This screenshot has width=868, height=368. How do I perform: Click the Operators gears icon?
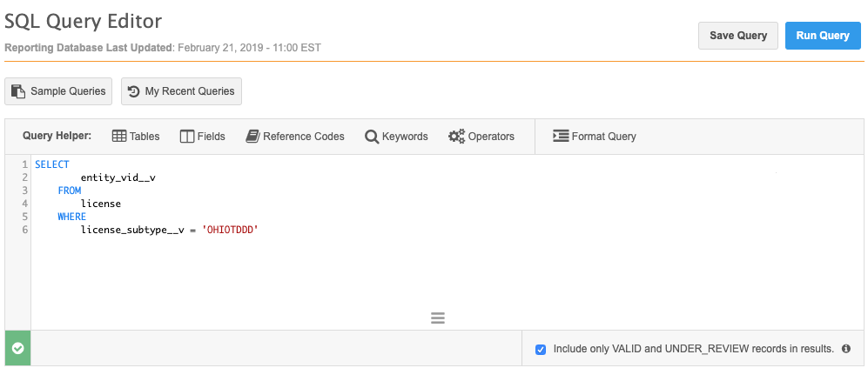[x=456, y=136]
